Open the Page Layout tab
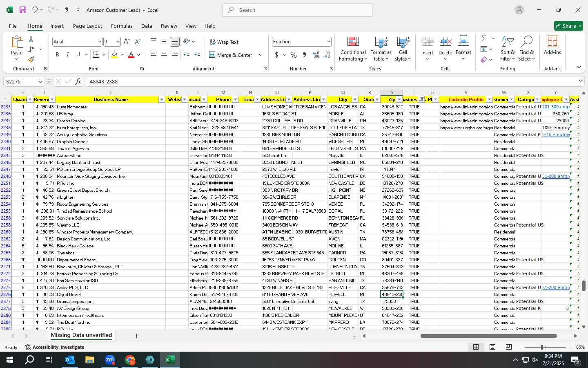This screenshot has height=368, width=588. pos(87,26)
